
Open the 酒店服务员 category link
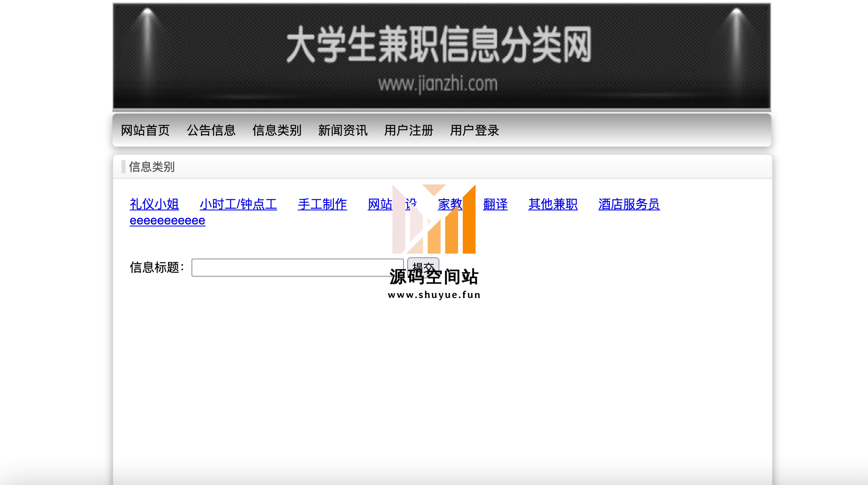coord(629,204)
